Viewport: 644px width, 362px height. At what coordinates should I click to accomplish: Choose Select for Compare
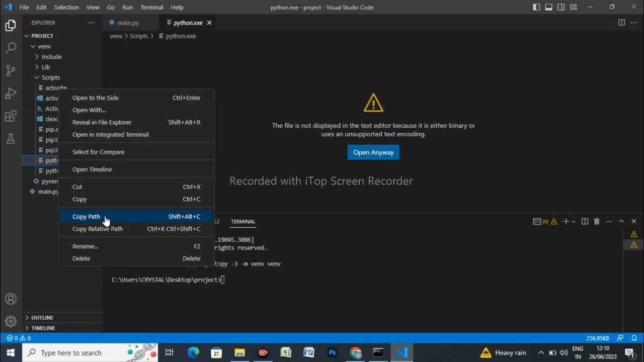click(x=136, y=152)
